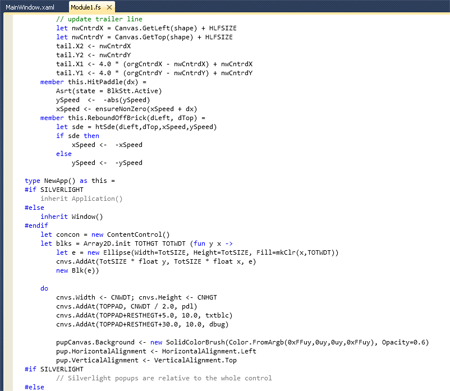Click the '// update trailer line' comment
The height and width of the screenshot is (391, 450).
(x=99, y=19)
